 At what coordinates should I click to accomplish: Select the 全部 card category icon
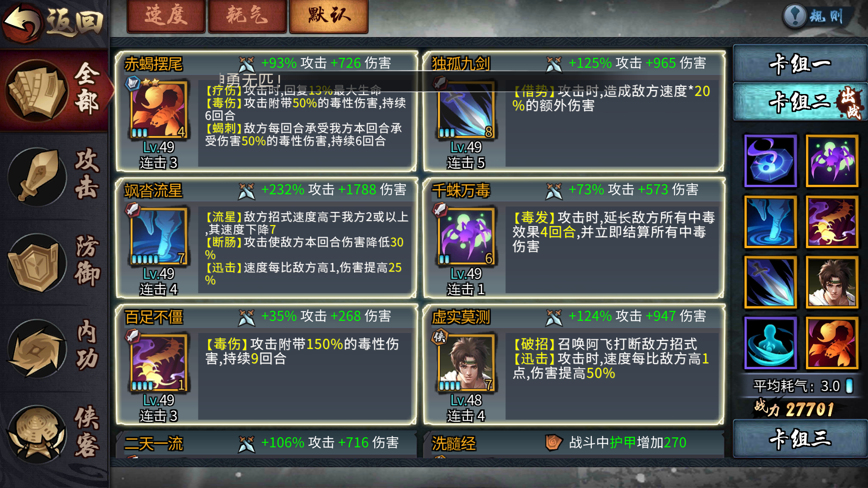(x=37, y=90)
